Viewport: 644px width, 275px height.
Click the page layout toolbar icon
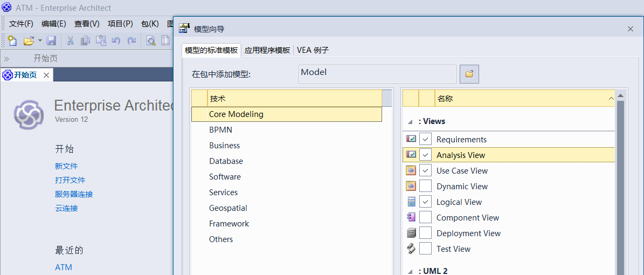pos(165,40)
